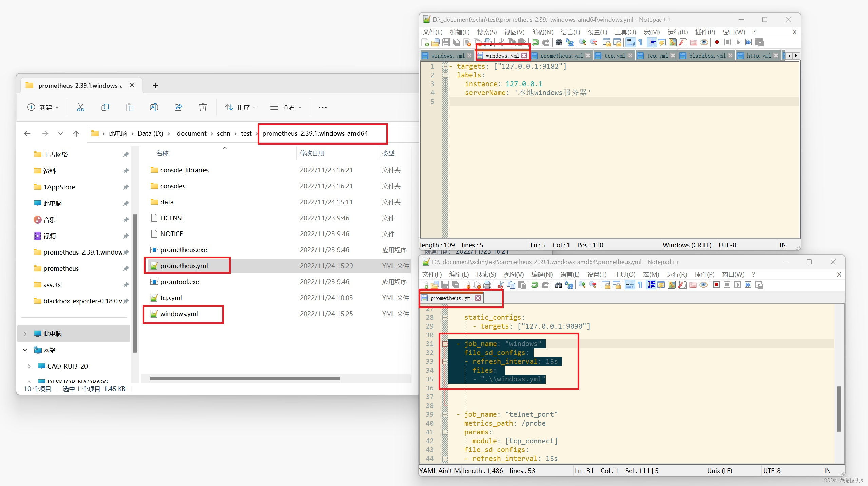Click Redo icon in windows.yml Notepad++ toolbar
This screenshot has height=486, width=868.
(x=546, y=42)
